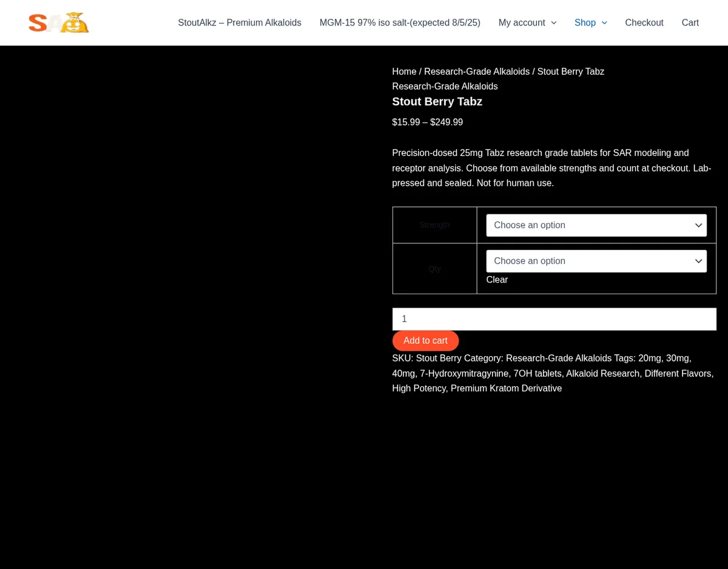Screen dimensions: 728x569
Task: Click the Stout Berry Tabz product title
Action: tap(437, 101)
